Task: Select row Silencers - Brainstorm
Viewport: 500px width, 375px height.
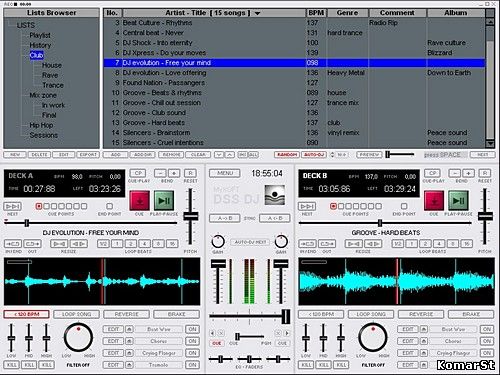Action: click(x=294, y=133)
